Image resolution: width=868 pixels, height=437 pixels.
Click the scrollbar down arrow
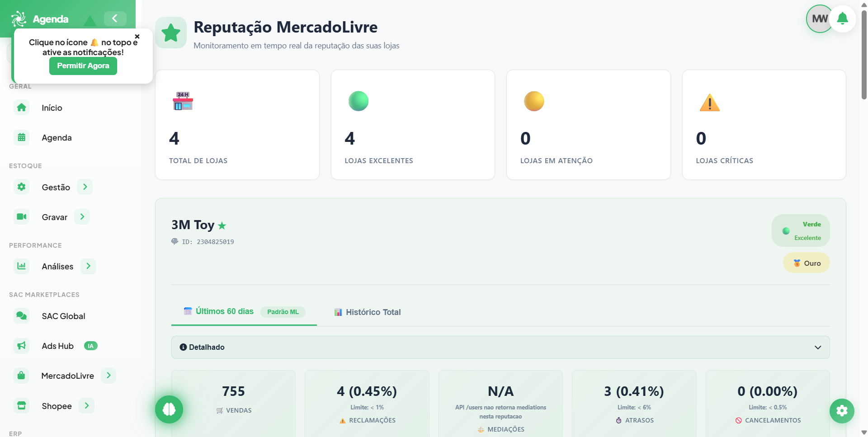(x=864, y=432)
